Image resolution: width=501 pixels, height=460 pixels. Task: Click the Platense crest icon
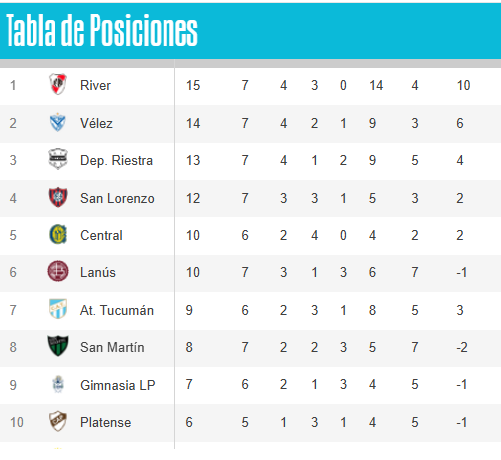pos(58,421)
